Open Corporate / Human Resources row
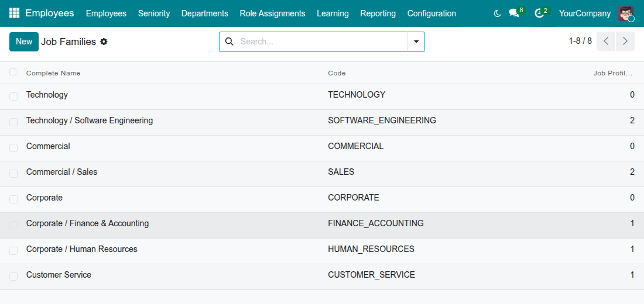Screen dimensions: 644x304 coord(322,251)
